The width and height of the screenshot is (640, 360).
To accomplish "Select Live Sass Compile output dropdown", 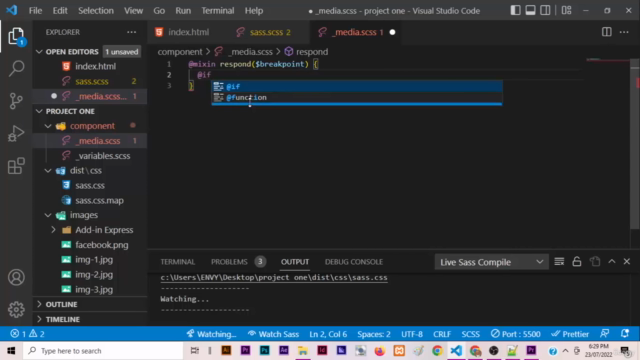I will (491, 262).
